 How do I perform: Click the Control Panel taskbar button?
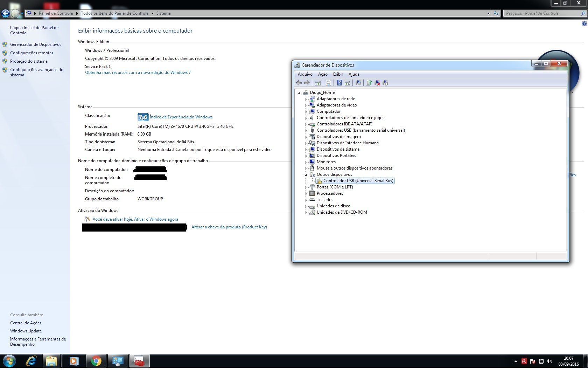[118, 361]
